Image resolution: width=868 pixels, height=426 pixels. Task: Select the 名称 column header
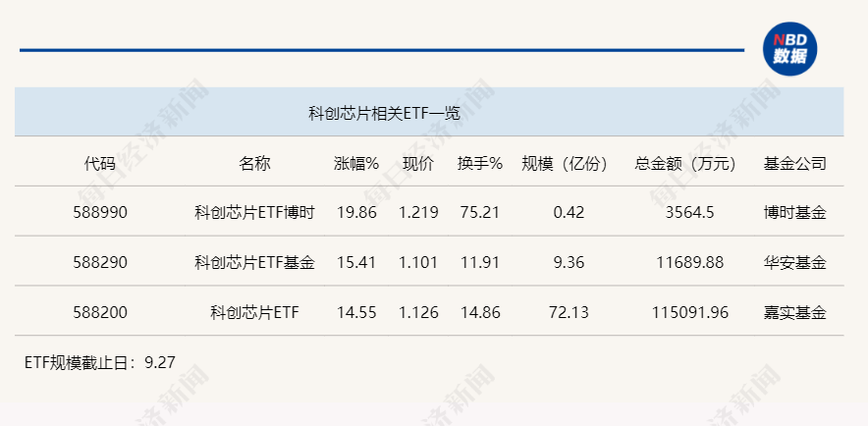tap(254, 163)
